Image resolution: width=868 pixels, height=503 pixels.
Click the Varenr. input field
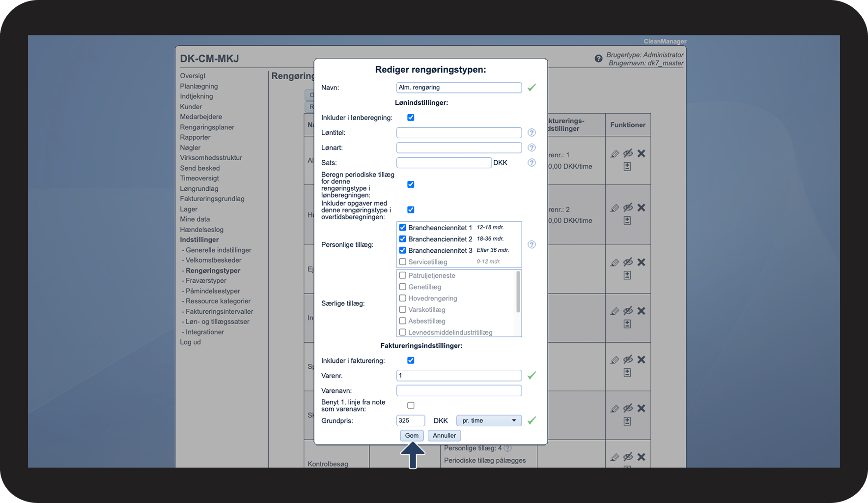pos(459,376)
